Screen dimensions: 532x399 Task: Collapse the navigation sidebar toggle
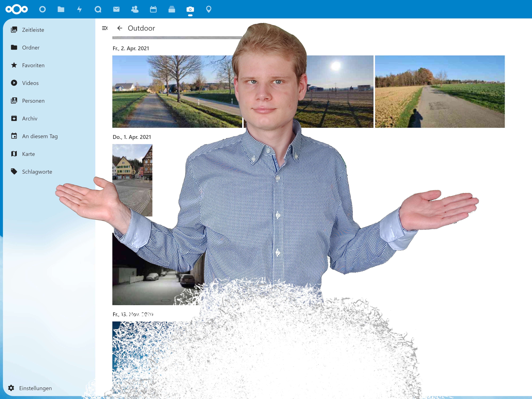pos(105,28)
